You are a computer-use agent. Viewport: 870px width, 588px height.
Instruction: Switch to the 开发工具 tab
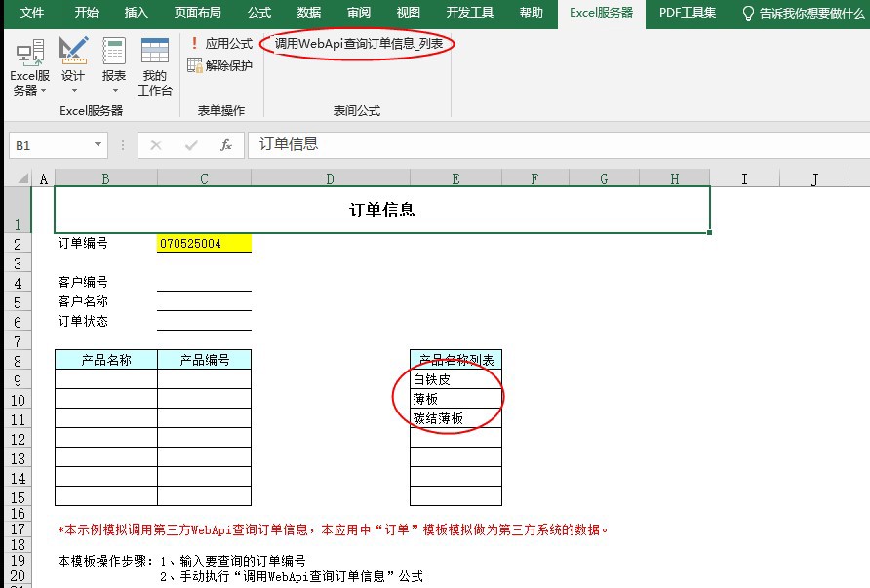[x=469, y=13]
